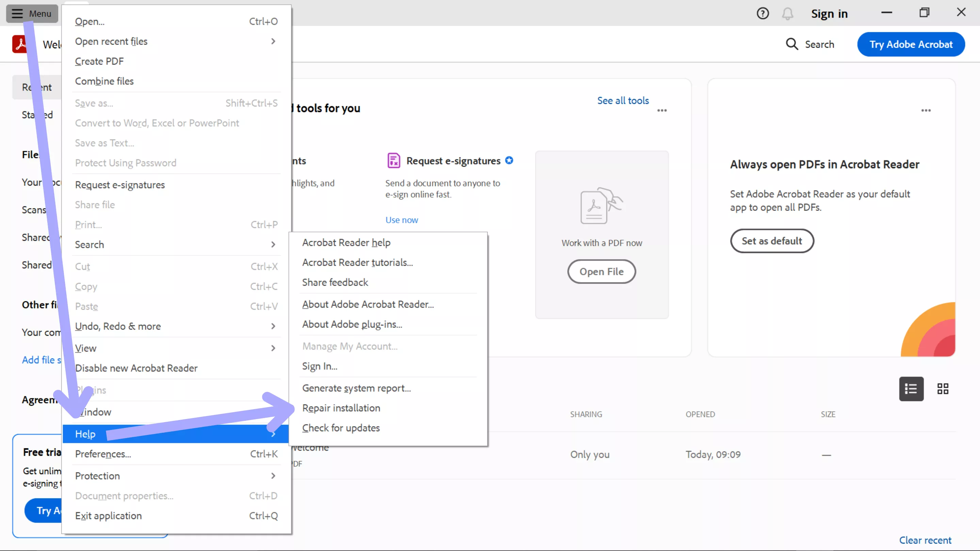Image resolution: width=980 pixels, height=551 pixels.
Task: Open the default app card ellipsis options
Action: pyautogui.click(x=926, y=110)
